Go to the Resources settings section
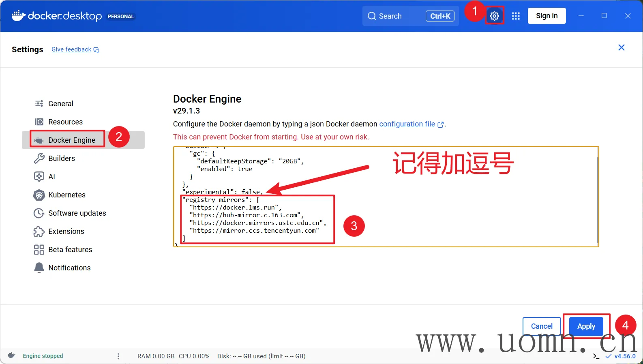The image size is (643, 364). (x=65, y=122)
